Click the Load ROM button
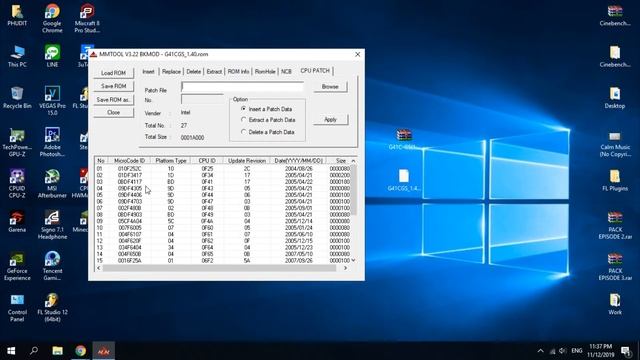The height and width of the screenshot is (360, 640). (x=113, y=73)
